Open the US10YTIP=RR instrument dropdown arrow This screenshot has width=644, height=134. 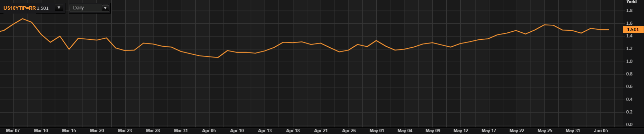point(59,8)
